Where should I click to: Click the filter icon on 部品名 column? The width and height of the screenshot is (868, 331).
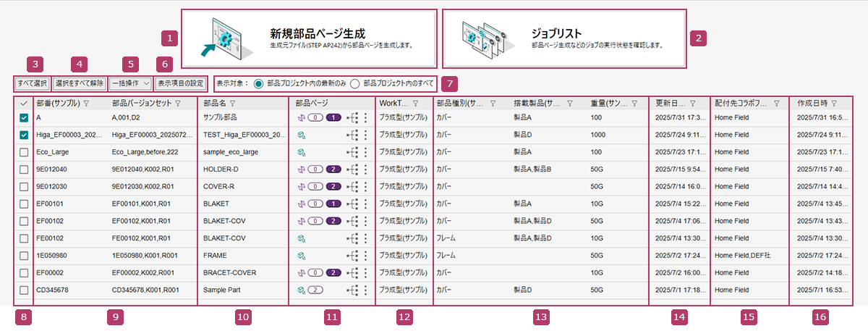coord(233,104)
